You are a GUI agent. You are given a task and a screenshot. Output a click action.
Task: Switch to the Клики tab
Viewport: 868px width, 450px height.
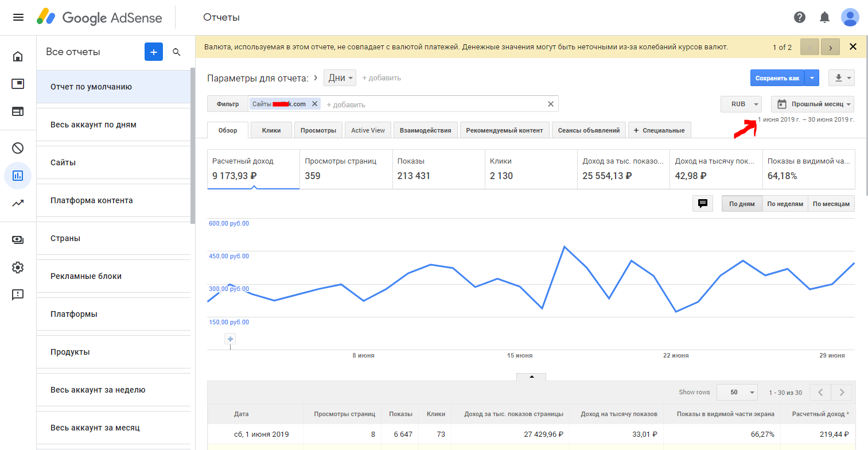pos(271,130)
